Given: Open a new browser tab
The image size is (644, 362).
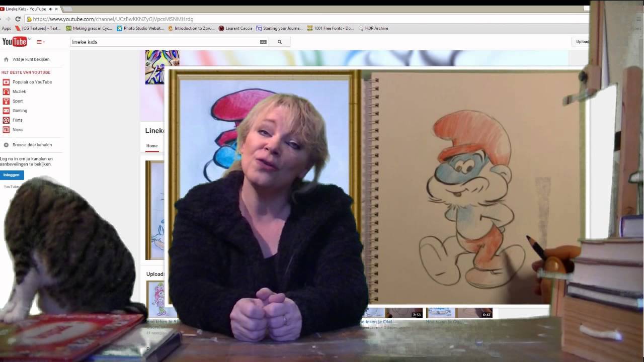Looking at the screenshot, I should (x=67, y=9).
